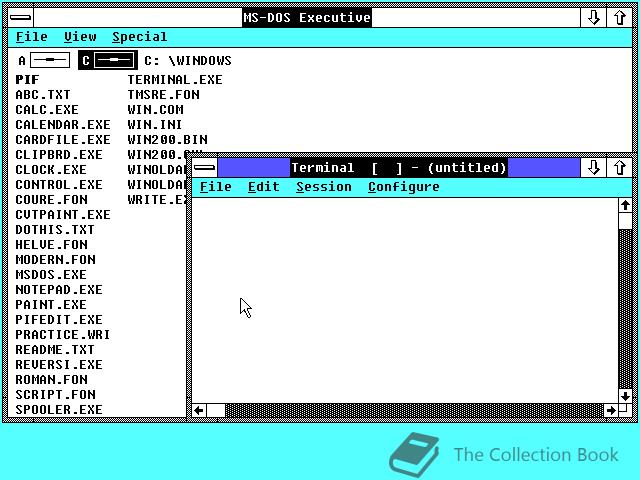Click Terminal vertical scrollbar up arrow
The width and height of the screenshot is (640, 480).
(625, 205)
